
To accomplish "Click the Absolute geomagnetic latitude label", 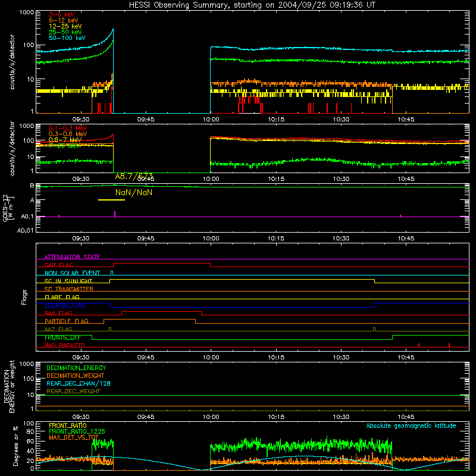I will pos(411,426).
